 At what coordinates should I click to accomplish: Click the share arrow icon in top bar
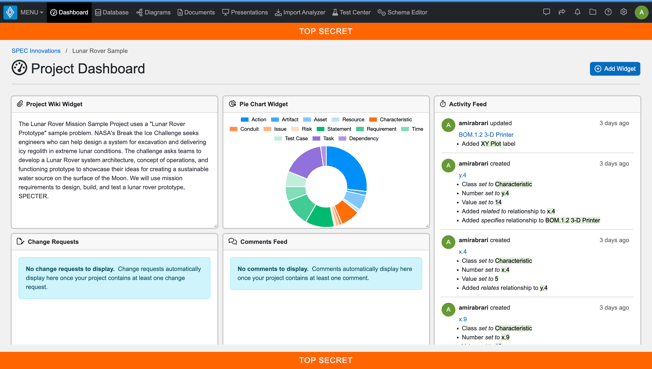[x=562, y=12]
